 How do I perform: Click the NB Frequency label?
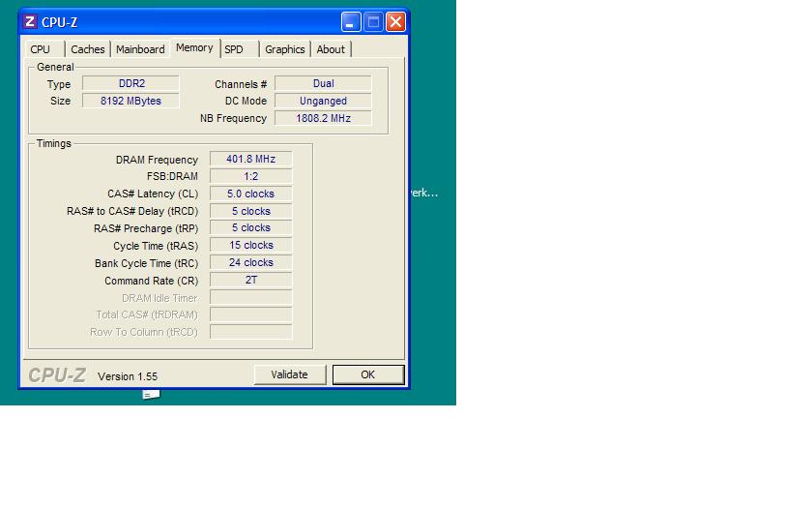coord(233,118)
